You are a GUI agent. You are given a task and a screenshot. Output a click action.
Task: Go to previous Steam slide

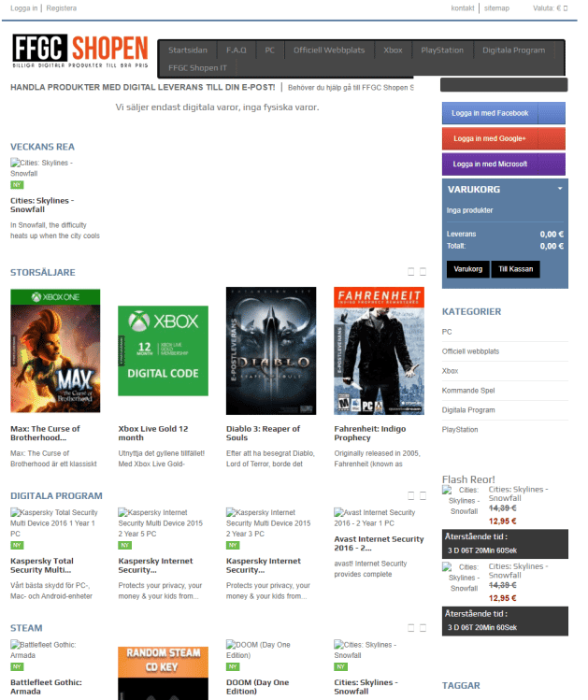tap(410, 628)
